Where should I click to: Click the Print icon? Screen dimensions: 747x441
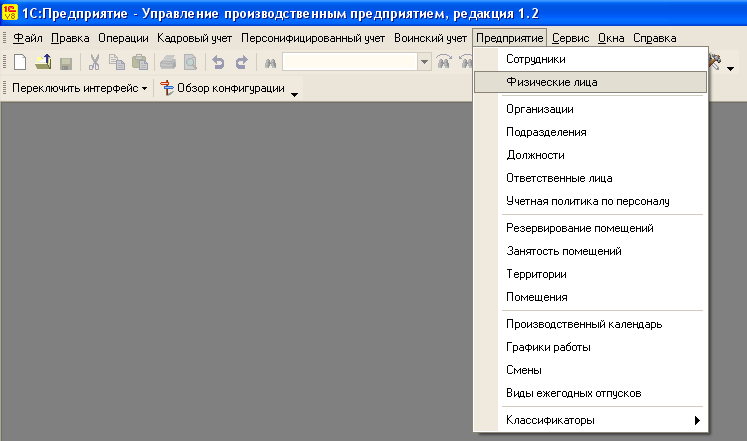click(x=168, y=62)
